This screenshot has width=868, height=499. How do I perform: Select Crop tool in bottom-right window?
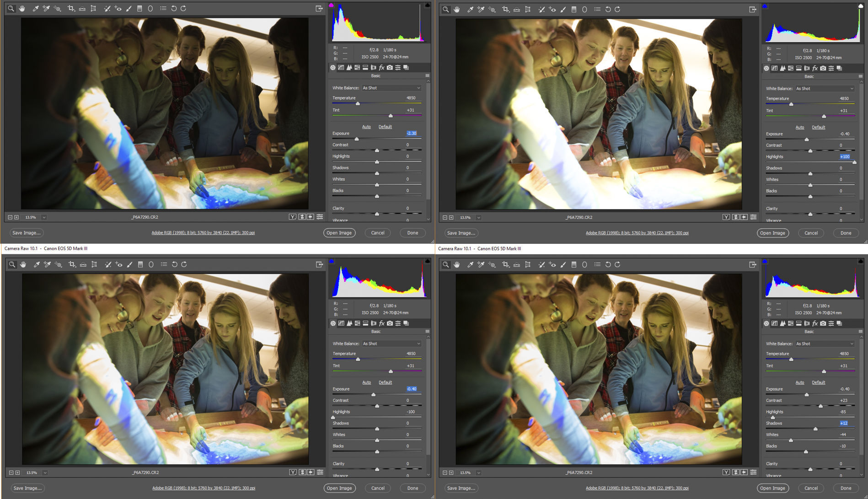tap(505, 264)
